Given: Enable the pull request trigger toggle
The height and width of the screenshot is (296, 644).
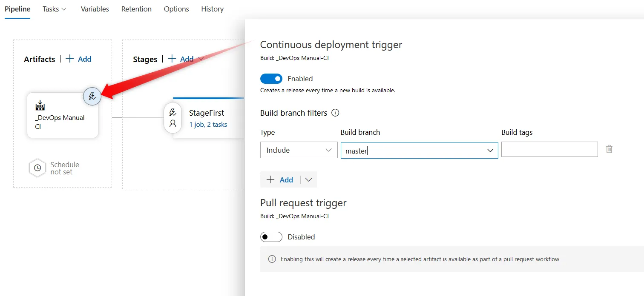Looking at the screenshot, I should 271,237.
